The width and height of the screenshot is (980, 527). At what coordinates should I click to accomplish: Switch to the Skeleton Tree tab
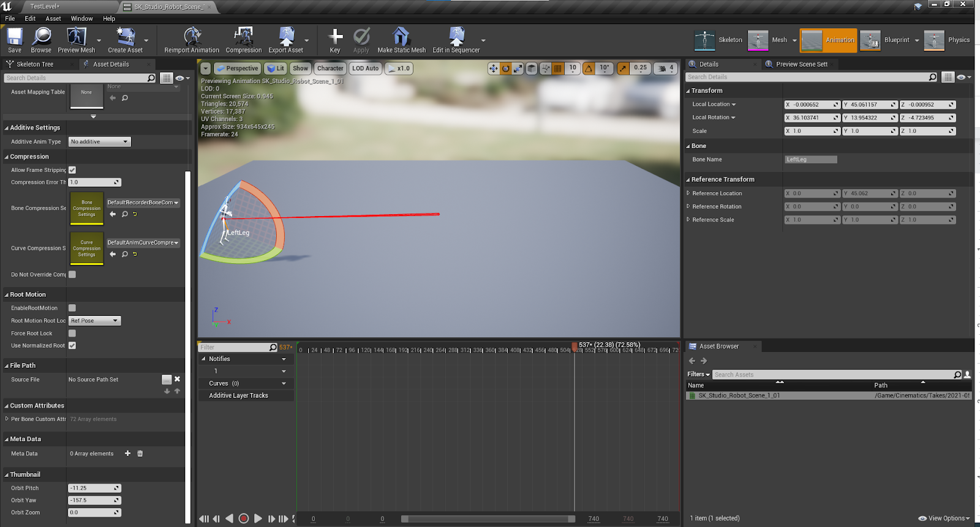(35, 64)
